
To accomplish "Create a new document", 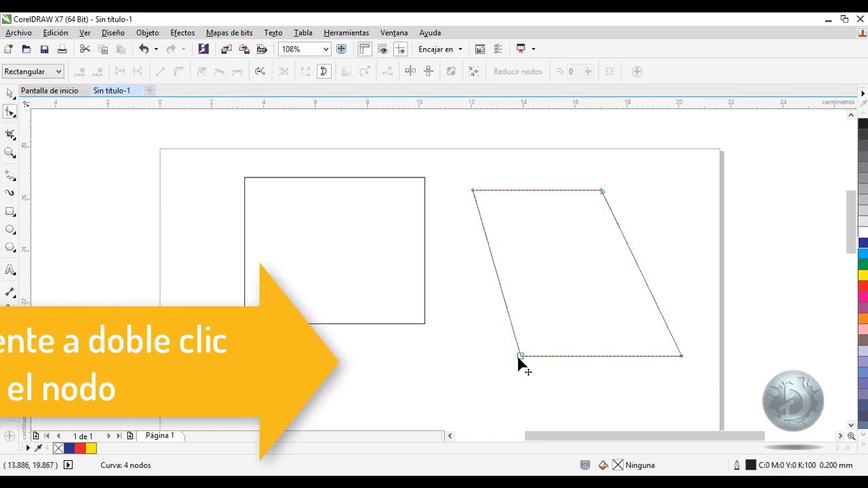I will click(8, 49).
